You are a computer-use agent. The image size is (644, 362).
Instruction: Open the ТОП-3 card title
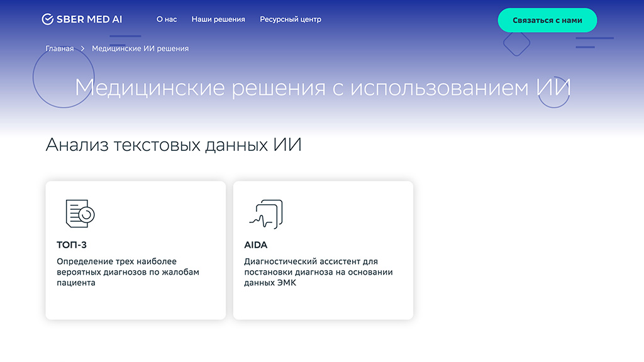72,245
